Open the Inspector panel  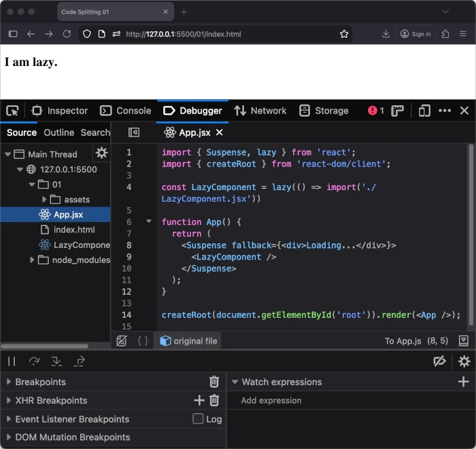(59, 111)
